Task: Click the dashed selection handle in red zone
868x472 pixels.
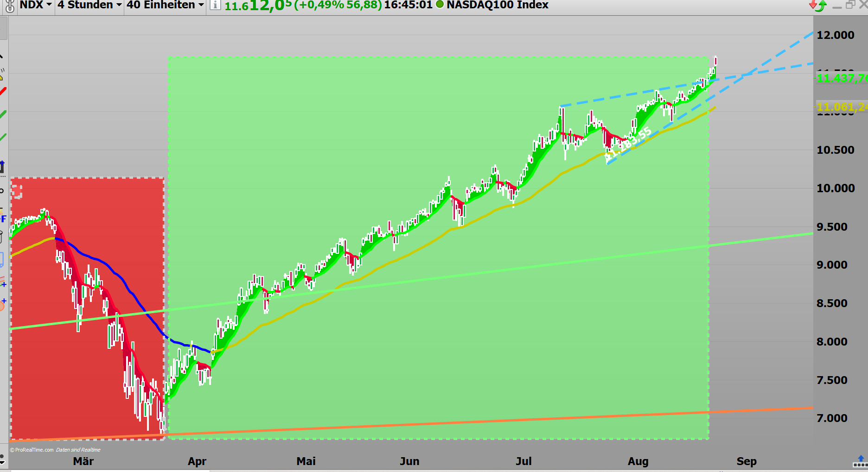Action: (x=17, y=191)
